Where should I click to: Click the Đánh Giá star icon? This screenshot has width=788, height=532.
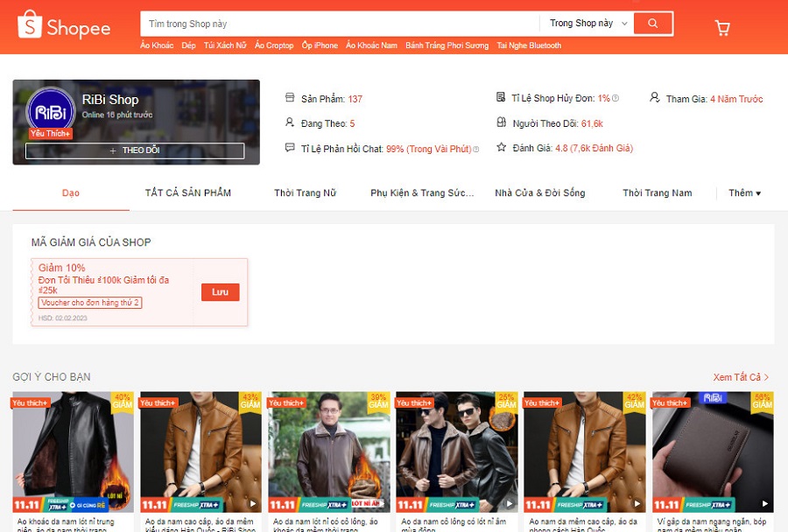coord(501,148)
